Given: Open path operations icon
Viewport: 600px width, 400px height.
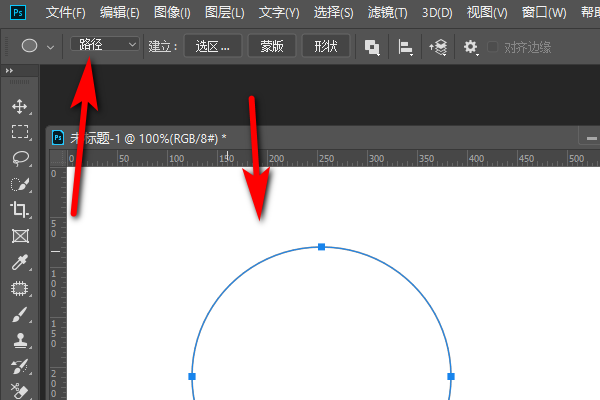Looking at the screenshot, I should (x=372, y=47).
